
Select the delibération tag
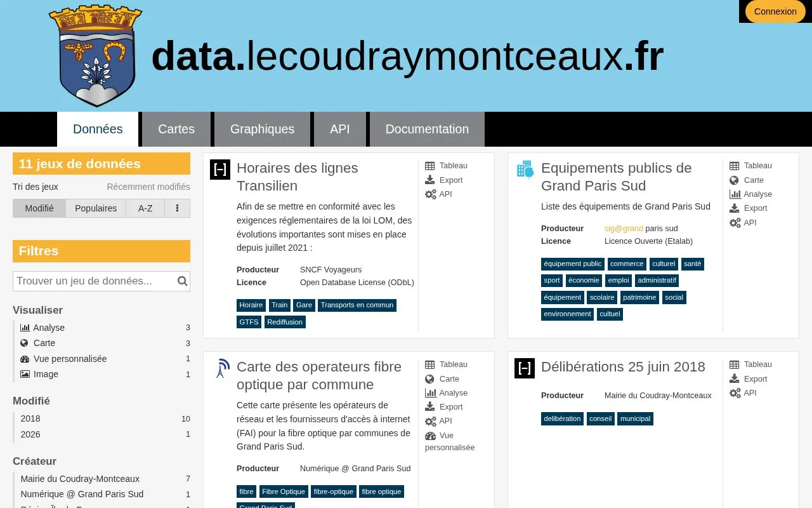pyautogui.click(x=562, y=418)
